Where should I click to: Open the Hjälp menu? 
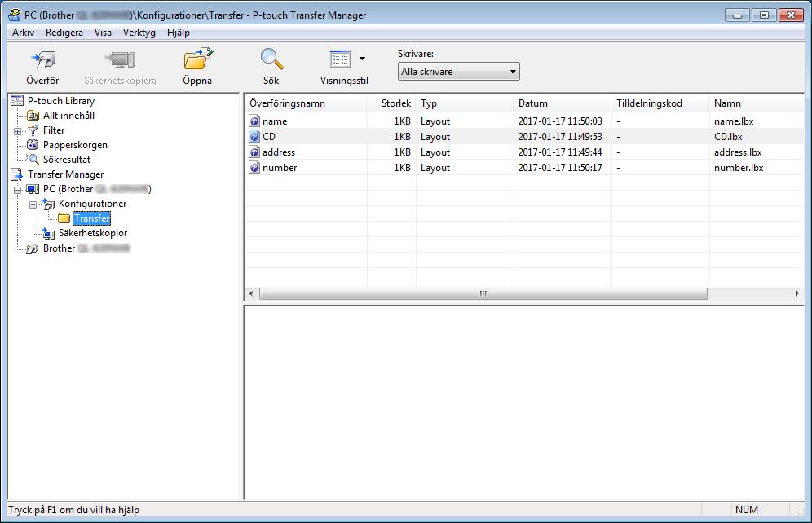click(x=179, y=32)
